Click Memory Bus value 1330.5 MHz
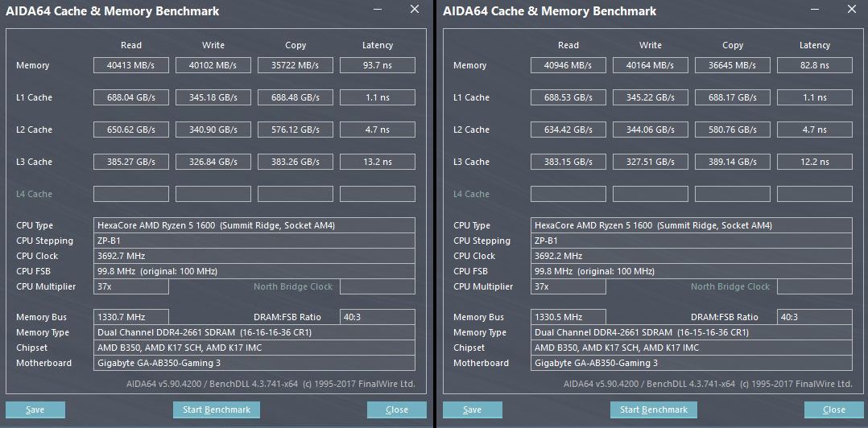 click(568, 317)
